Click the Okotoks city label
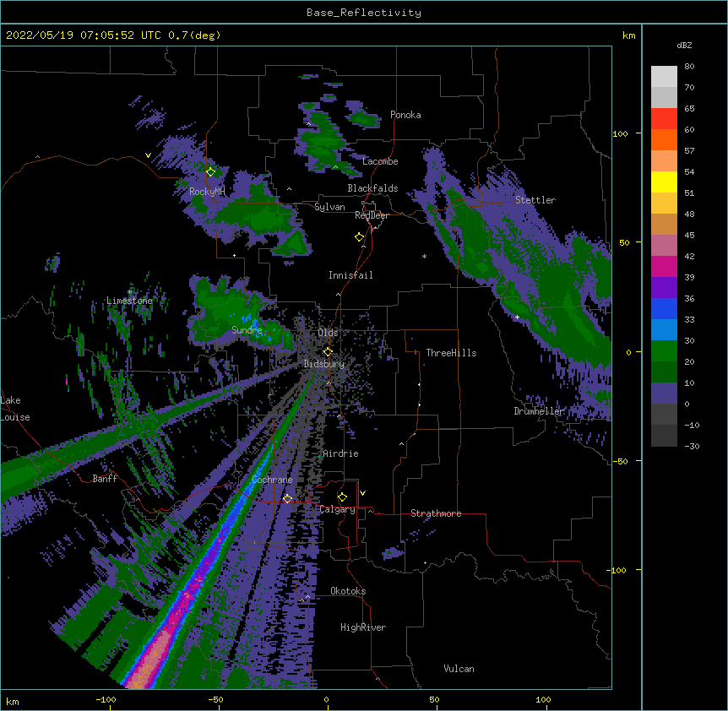728x711 pixels. pos(348,591)
